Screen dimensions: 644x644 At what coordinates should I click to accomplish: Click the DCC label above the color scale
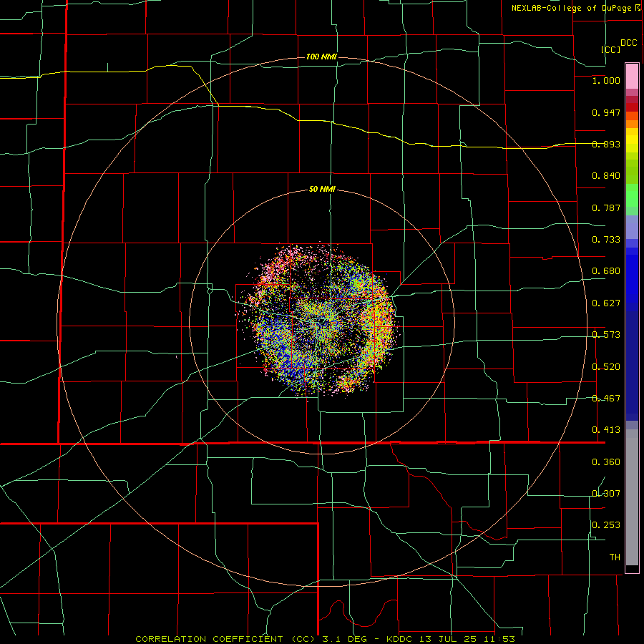629,43
